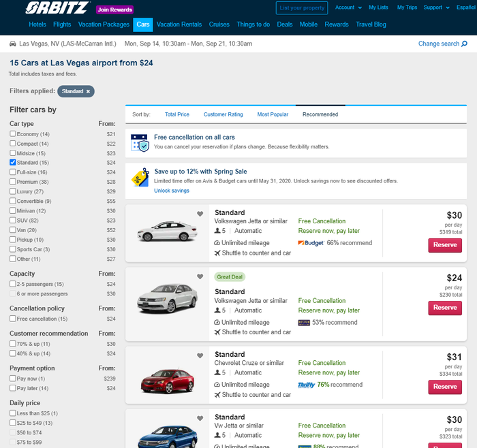Viewport: 477px width, 448px height.
Task: Click the magnifier icon beside Change search
Action: coord(464,44)
